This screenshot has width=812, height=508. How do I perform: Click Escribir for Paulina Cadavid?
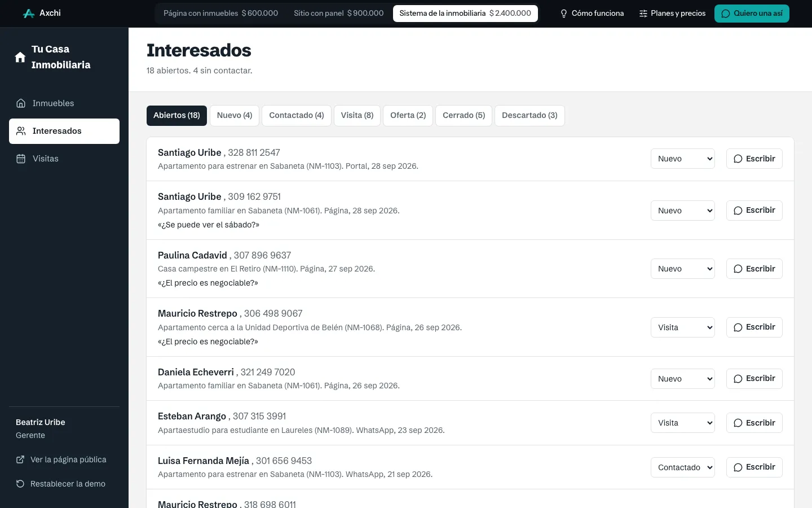pyautogui.click(x=754, y=269)
